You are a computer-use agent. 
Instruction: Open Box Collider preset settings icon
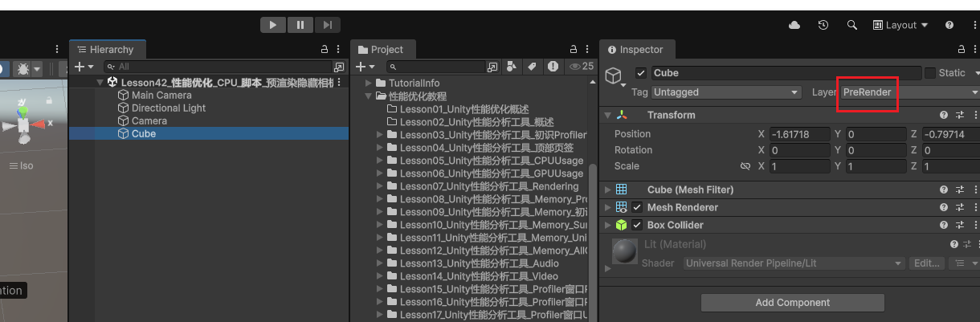(959, 225)
